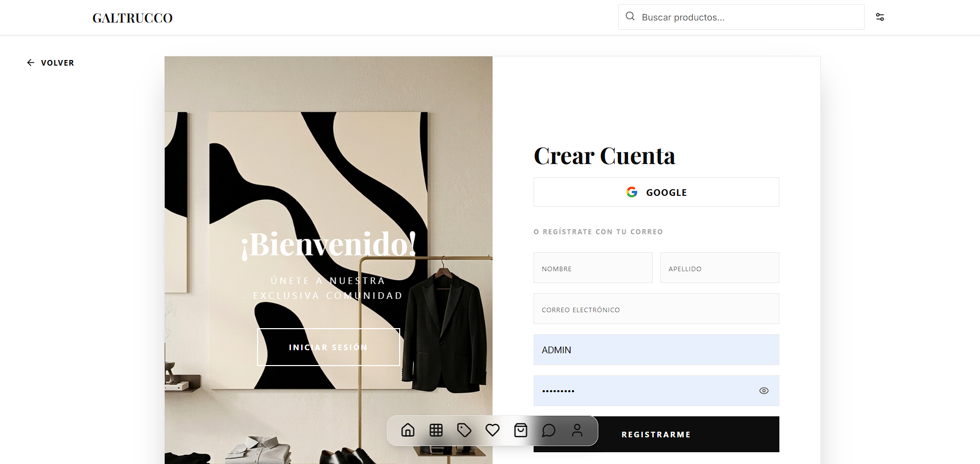Go back using the Volver link

coord(51,63)
